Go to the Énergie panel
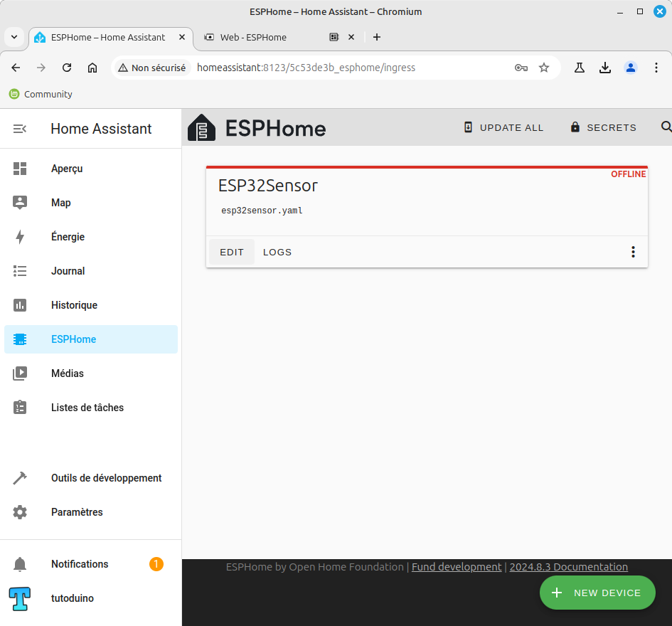 tap(91, 237)
